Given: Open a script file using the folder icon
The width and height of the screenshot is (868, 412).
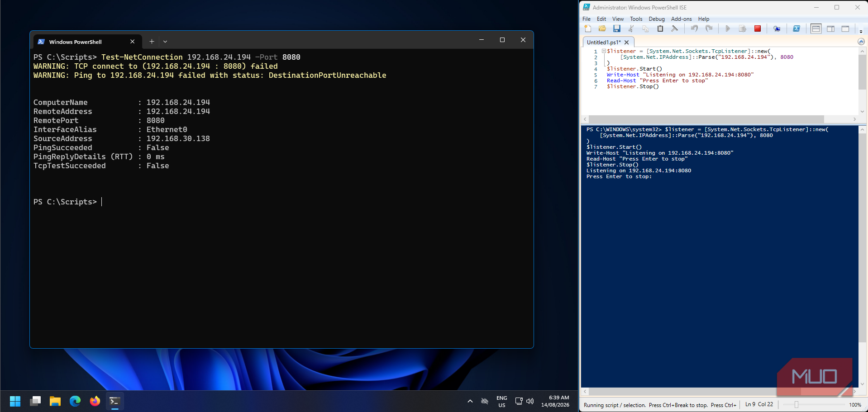Looking at the screenshot, I should pos(602,29).
